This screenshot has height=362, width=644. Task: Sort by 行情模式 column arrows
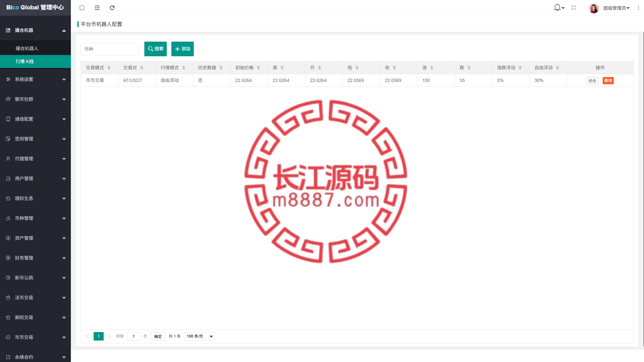coord(184,68)
